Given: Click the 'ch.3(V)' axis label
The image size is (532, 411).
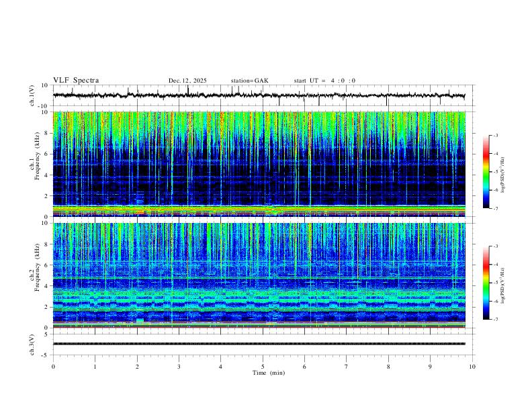Looking at the screenshot, I should point(32,345).
